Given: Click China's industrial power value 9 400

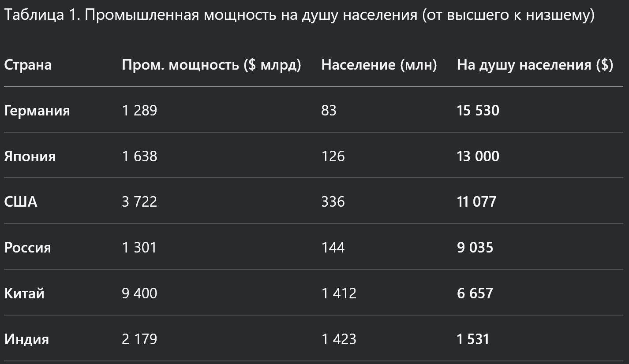Looking at the screenshot, I should tap(139, 293).
